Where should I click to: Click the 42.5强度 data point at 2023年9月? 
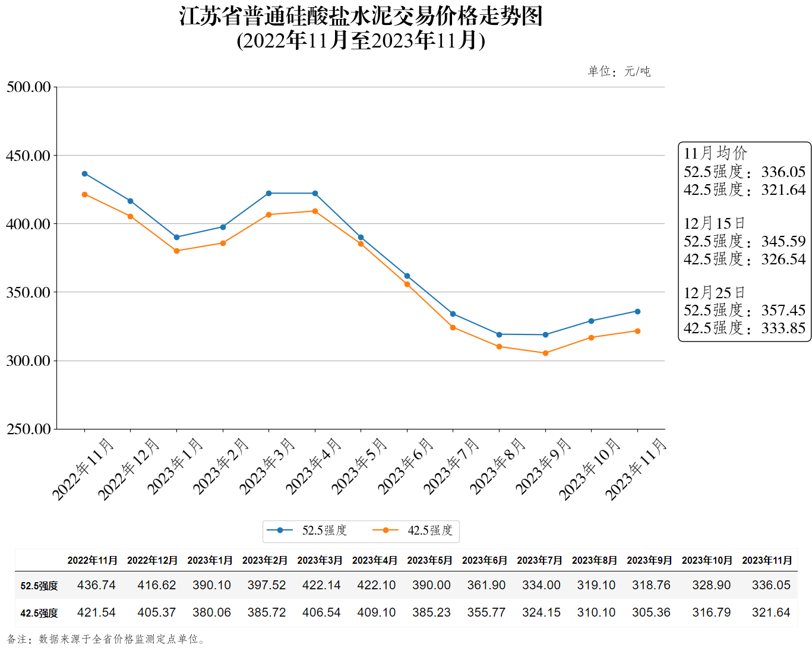(x=545, y=353)
